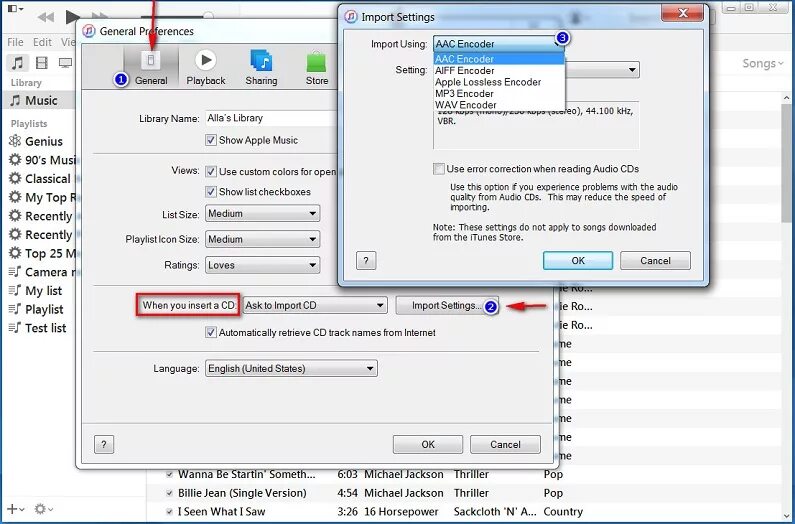The image size is (795, 524).
Task: Click the Music library icon in iTunes toolbar
Action: click(x=18, y=63)
